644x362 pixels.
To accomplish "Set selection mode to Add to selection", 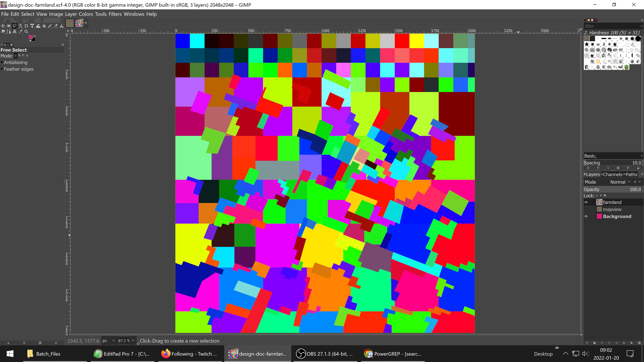I will coord(19,55).
